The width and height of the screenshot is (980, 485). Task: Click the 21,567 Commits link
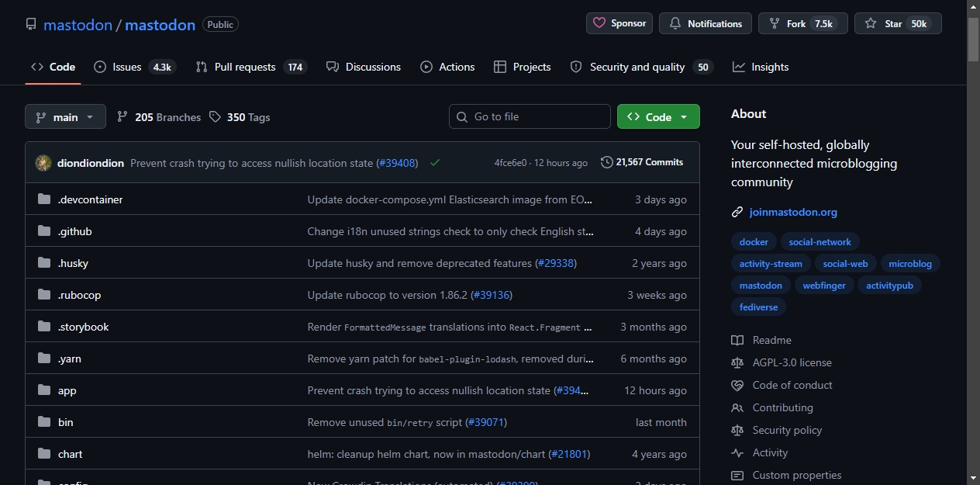point(642,162)
